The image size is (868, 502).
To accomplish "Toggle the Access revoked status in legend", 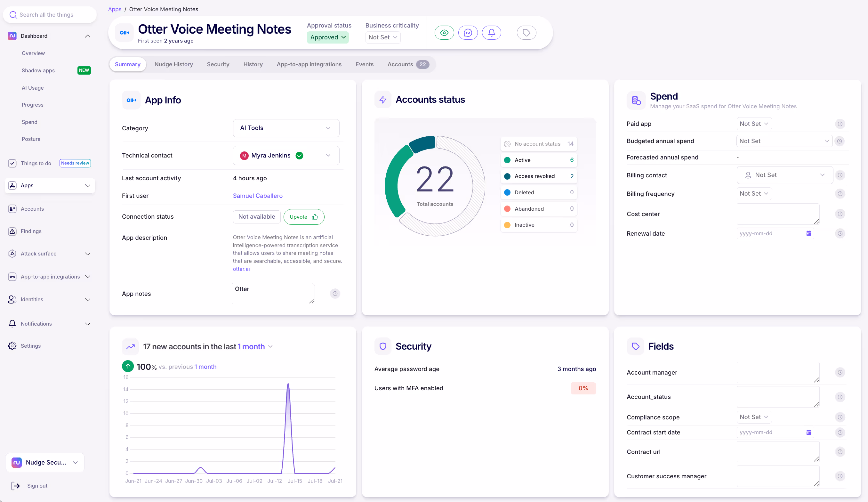I will tap(538, 176).
